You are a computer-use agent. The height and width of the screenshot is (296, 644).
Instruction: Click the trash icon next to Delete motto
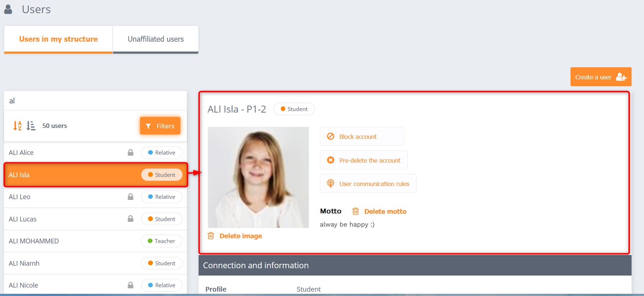[355, 211]
